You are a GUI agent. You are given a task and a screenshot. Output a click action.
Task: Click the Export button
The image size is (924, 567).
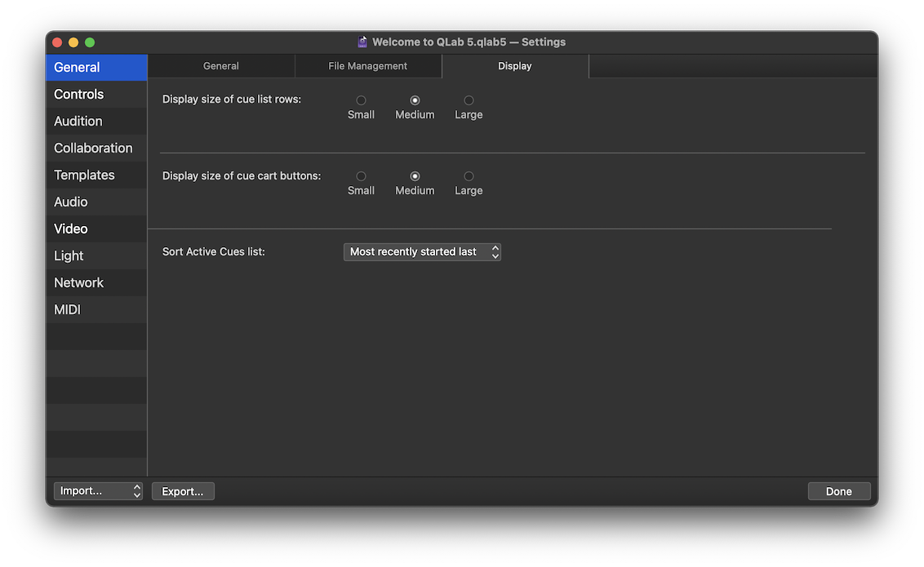[x=183, y=491]
